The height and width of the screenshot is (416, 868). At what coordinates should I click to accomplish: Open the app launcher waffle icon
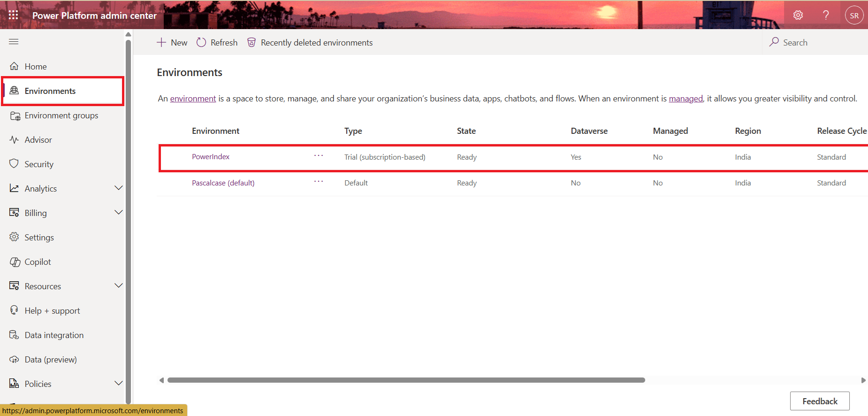(13, 15)
